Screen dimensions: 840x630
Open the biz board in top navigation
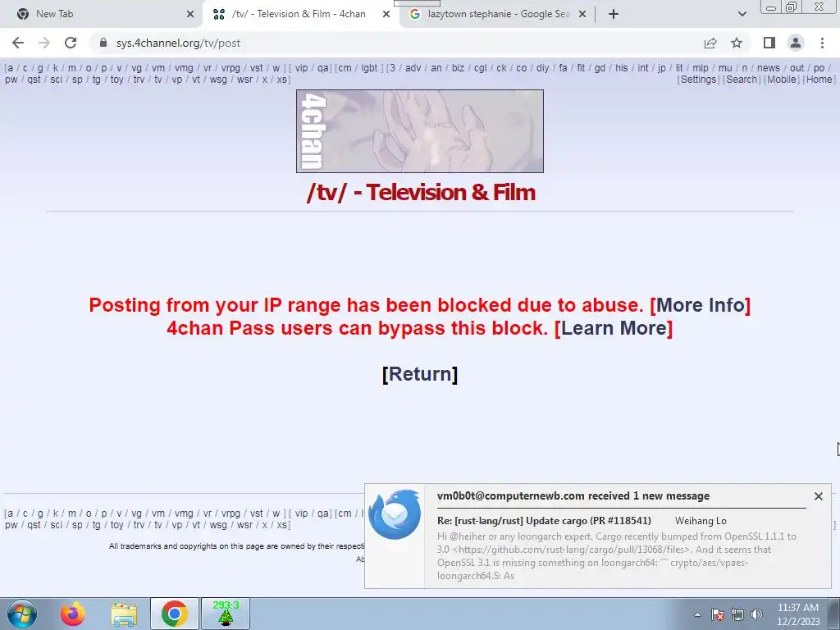(x=458, y=68)
